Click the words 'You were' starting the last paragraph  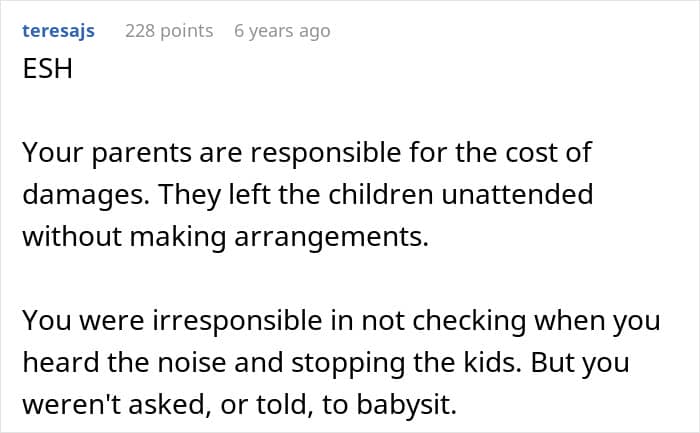pos(69,319)
